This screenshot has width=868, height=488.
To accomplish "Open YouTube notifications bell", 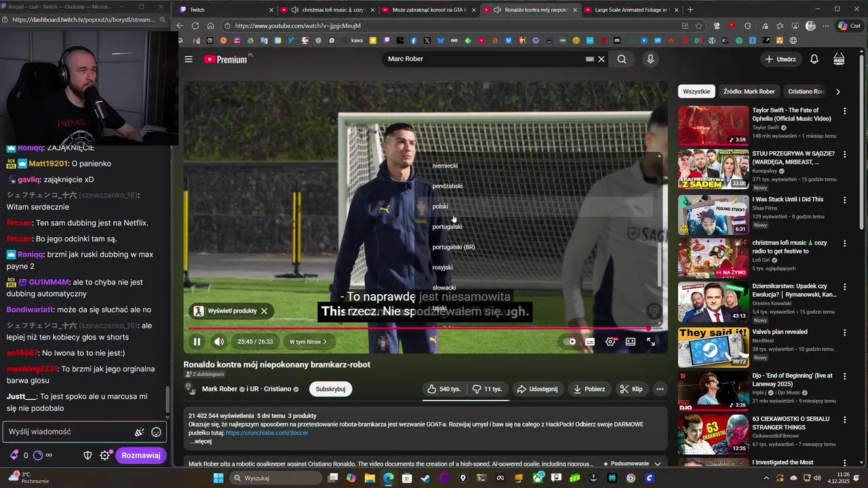I will point(814,59).
